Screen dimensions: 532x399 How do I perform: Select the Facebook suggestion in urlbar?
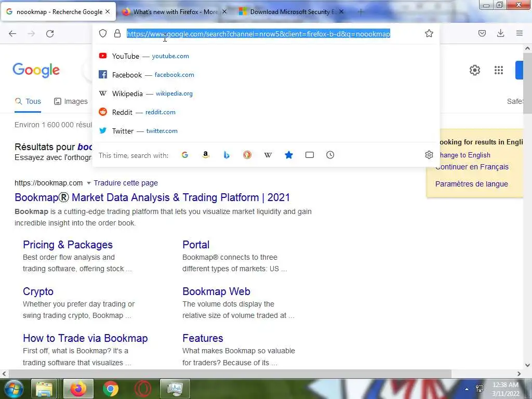pyautogui.click(x=265, y=75)
